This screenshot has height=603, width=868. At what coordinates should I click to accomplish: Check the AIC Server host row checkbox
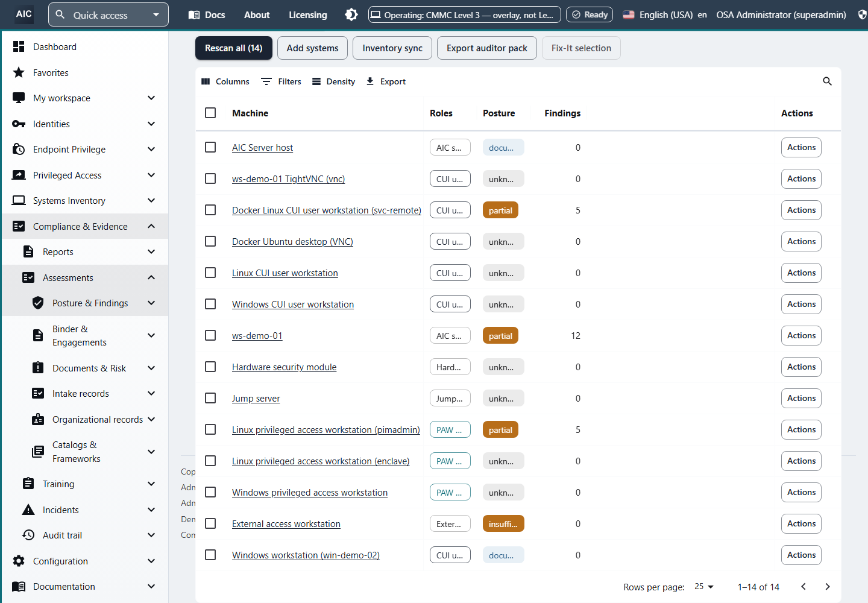(x=210, y=147)
